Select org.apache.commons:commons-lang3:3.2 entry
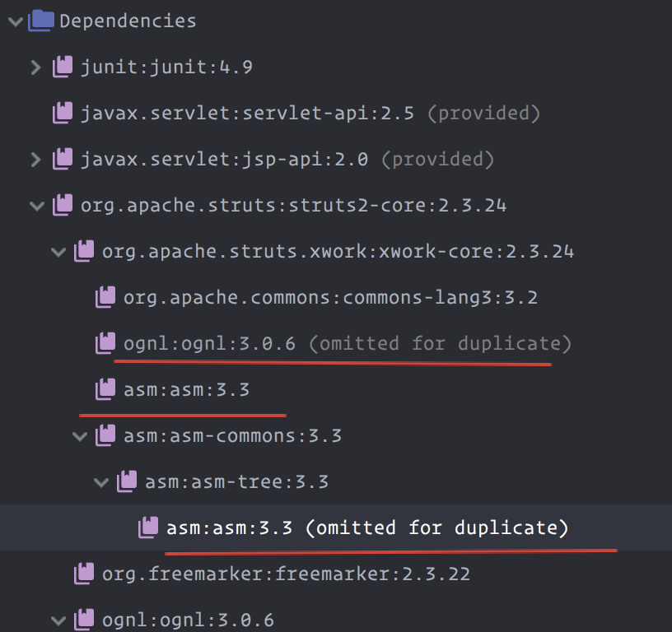Screen dimensions: 672x632 [330, 297]
